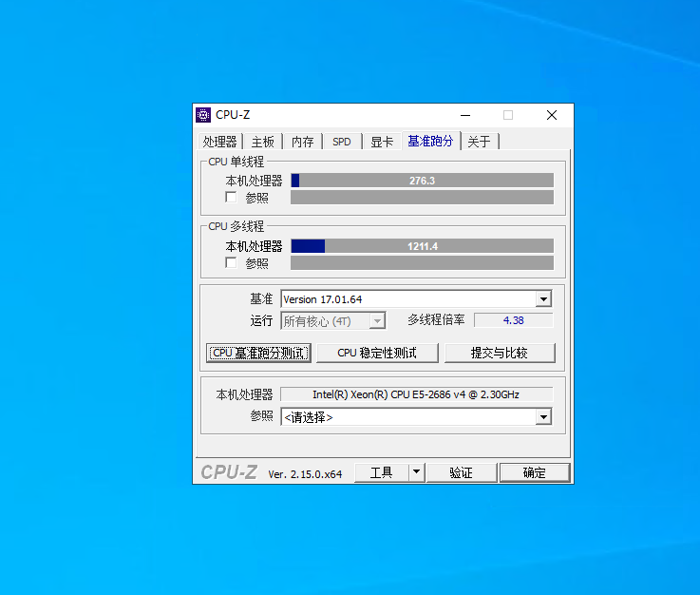
Task: Click 提交与比较 button
Action: [x=500, y=353]
